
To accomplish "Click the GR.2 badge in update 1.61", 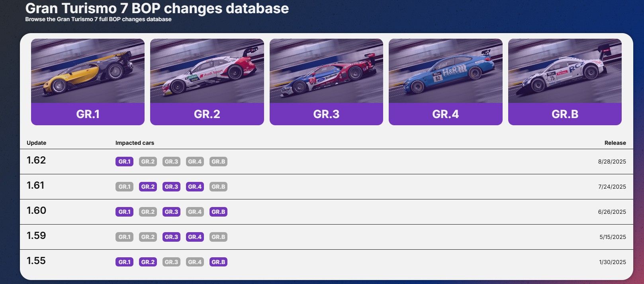I will click(x=148, y=187).
